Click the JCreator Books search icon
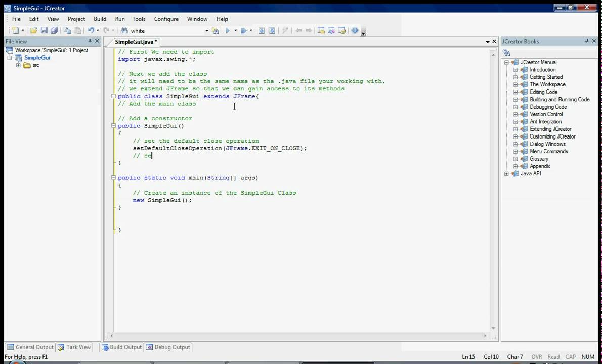Image resolution: width=602 pixels, height=364 pixels. click(506, 53)
